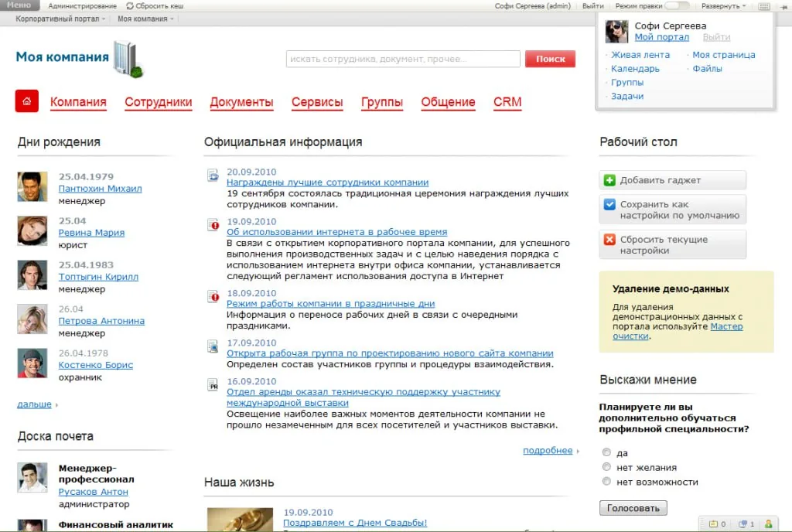Click the pin icon in top admin bar
The image size is (792, 532).
[783, 6]
